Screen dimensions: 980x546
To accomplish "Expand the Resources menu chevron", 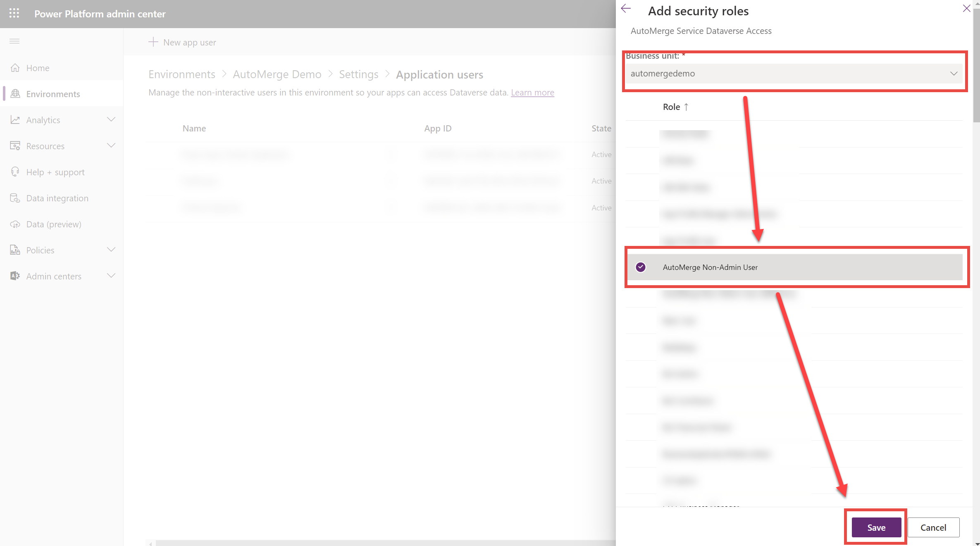I will click(x=111, y=145).
